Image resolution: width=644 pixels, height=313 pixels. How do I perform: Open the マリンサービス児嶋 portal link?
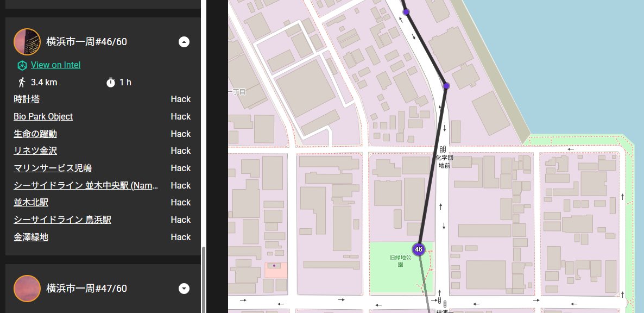53,168
